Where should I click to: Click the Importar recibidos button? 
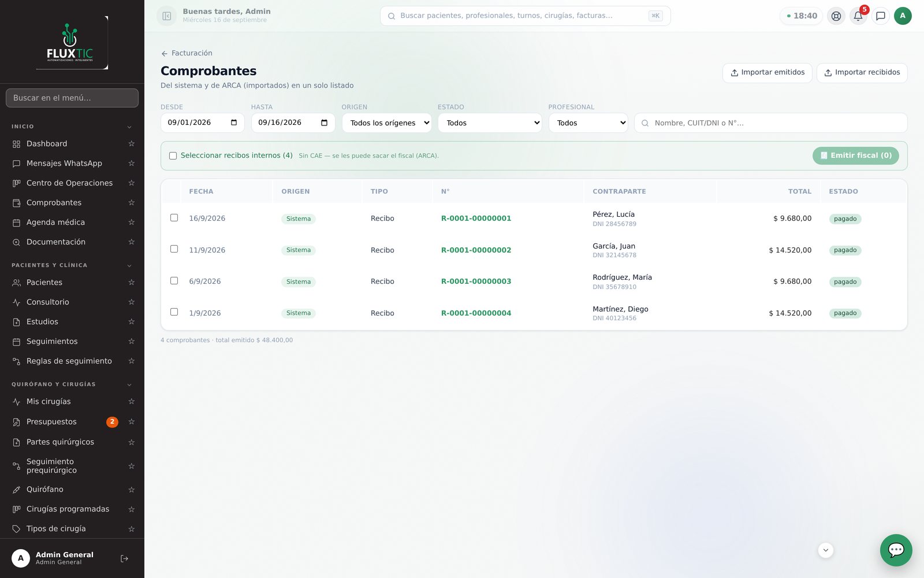click(862, 73)
